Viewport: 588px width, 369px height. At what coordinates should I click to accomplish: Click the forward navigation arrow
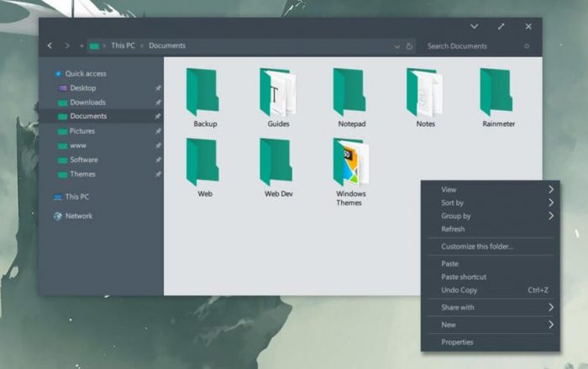67,45
